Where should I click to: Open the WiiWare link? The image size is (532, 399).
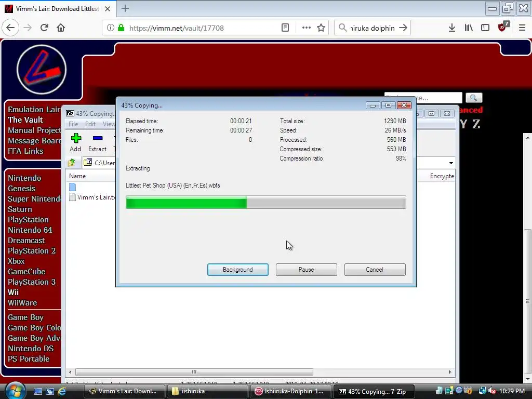(22, 303)
